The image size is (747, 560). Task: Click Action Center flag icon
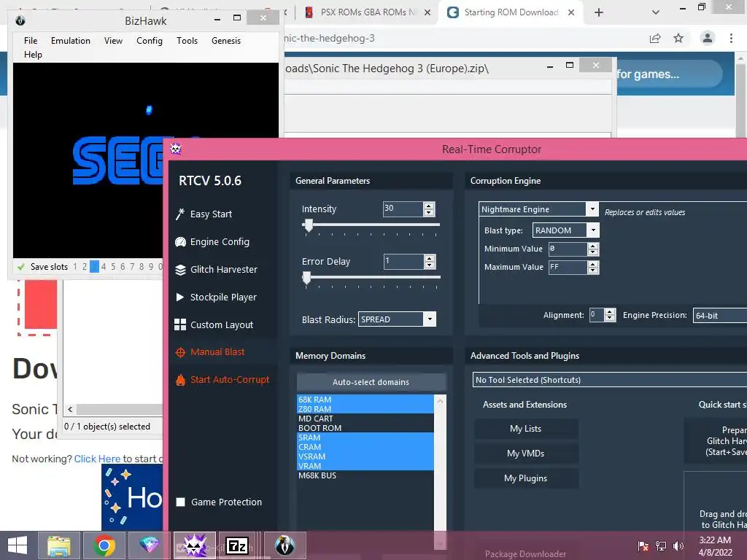[643, 545]
